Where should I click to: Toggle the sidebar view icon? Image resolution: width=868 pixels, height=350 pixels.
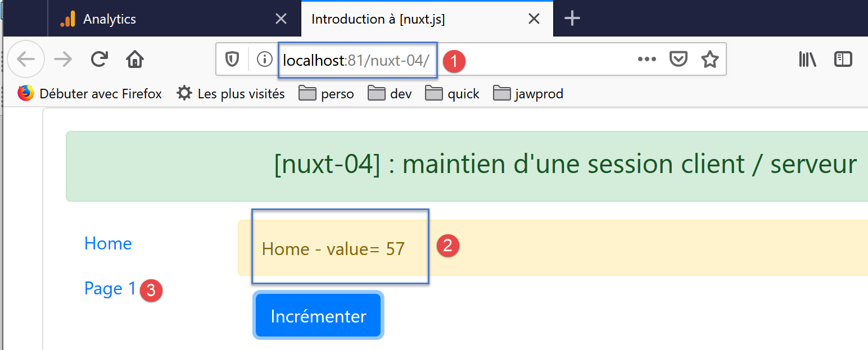[843, 59]
